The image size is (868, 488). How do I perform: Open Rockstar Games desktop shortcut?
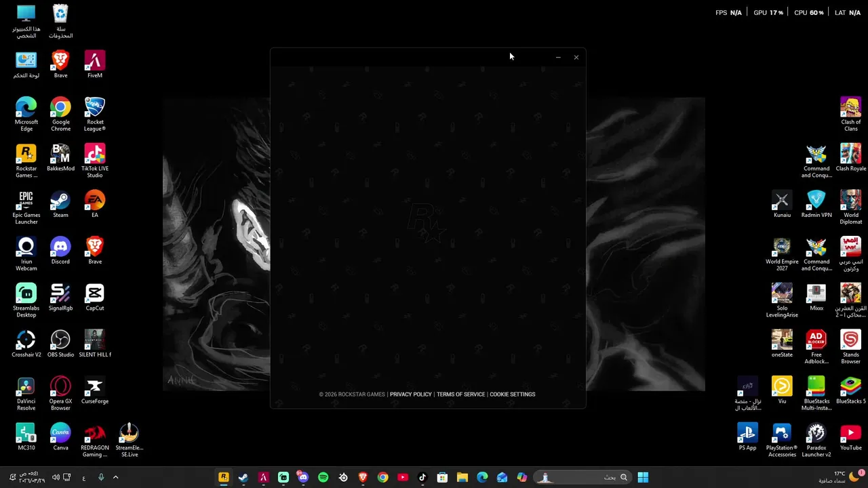pos(26,161)
